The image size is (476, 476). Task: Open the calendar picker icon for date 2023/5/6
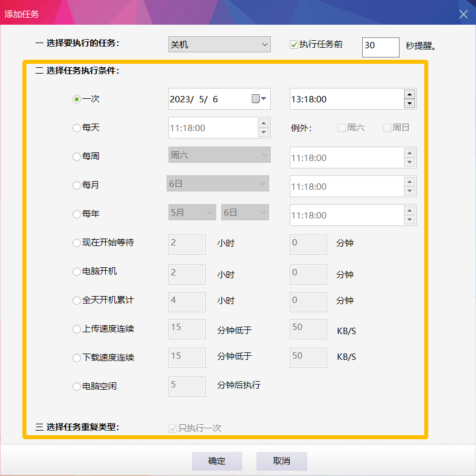coord(259,99)
